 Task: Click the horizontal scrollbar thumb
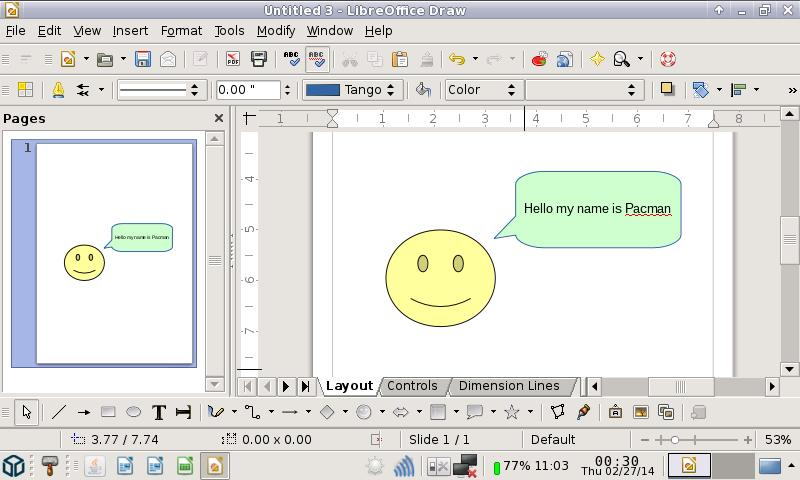pyautogui.click(x=681, y=387)
